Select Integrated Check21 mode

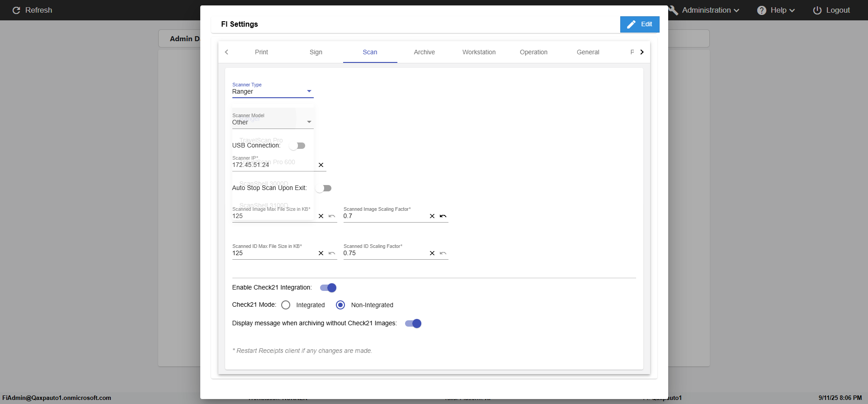click(286, 305)
